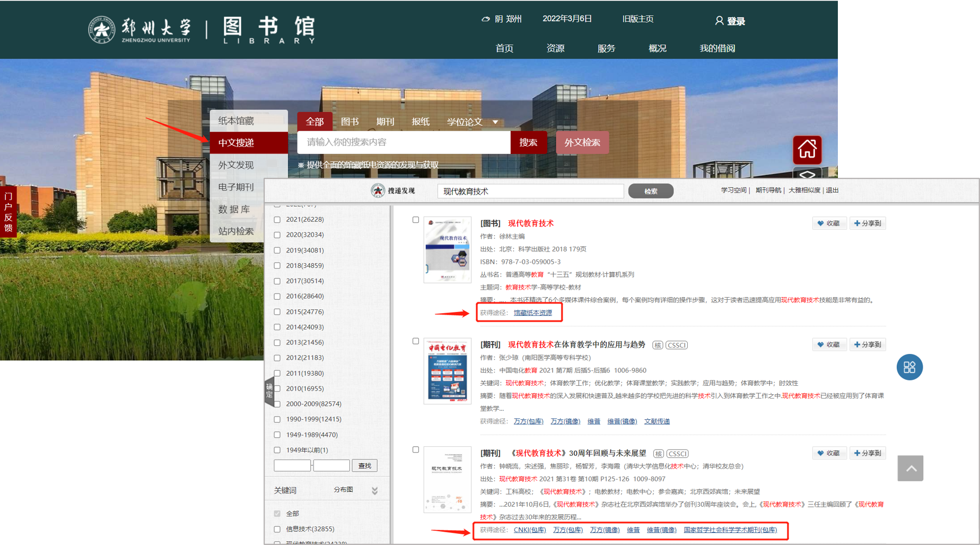Open the 现代教育技术 book cover thumbnail
The height and width of the screenshot is (545, 980).
click(447, 249)
